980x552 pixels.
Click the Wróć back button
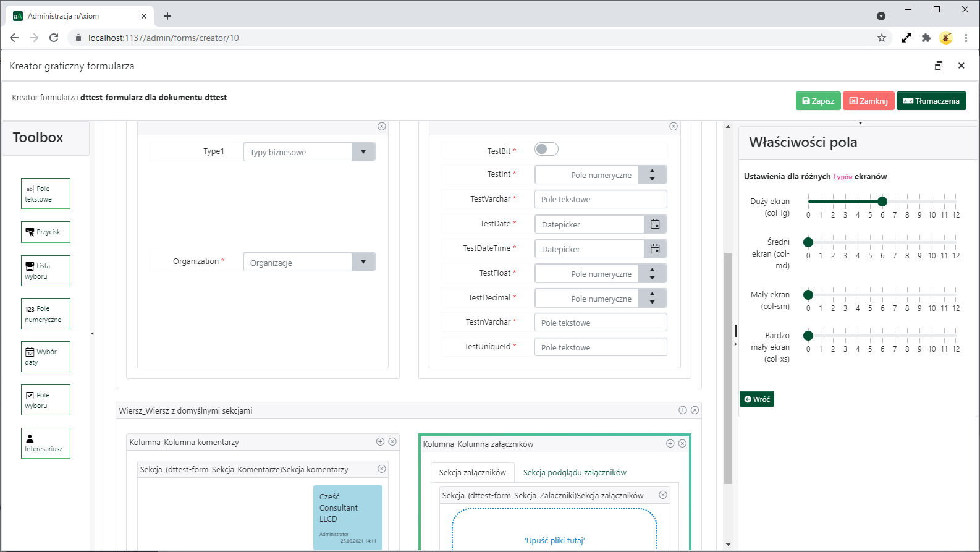pyautogui.click(x=756, y=399)
